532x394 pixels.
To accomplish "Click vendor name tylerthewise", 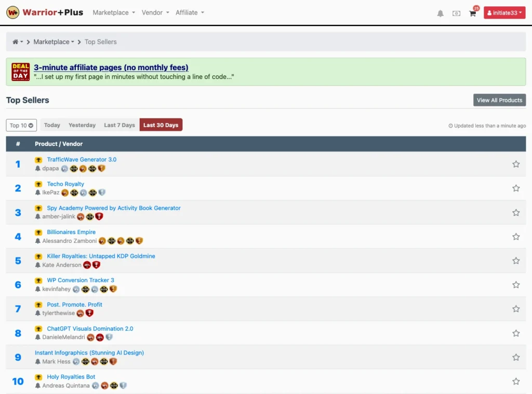I will [58, 314].
